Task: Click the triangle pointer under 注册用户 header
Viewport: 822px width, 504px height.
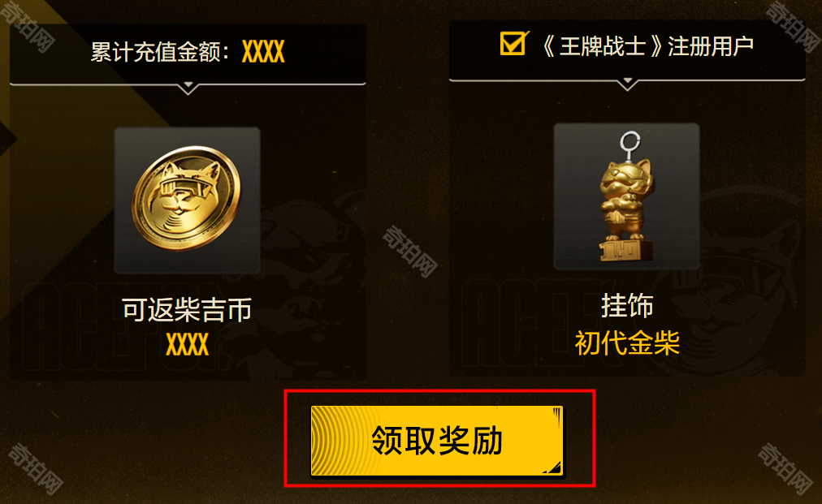Action: point(627,84)
